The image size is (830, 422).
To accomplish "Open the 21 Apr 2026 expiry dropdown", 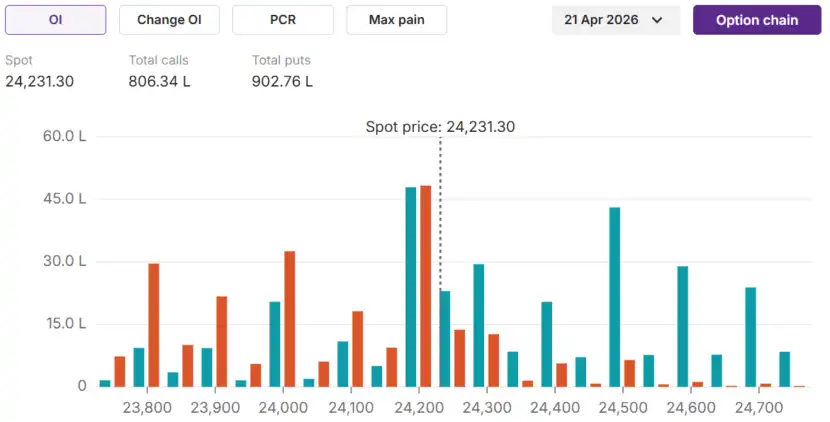I will (615, 20).
